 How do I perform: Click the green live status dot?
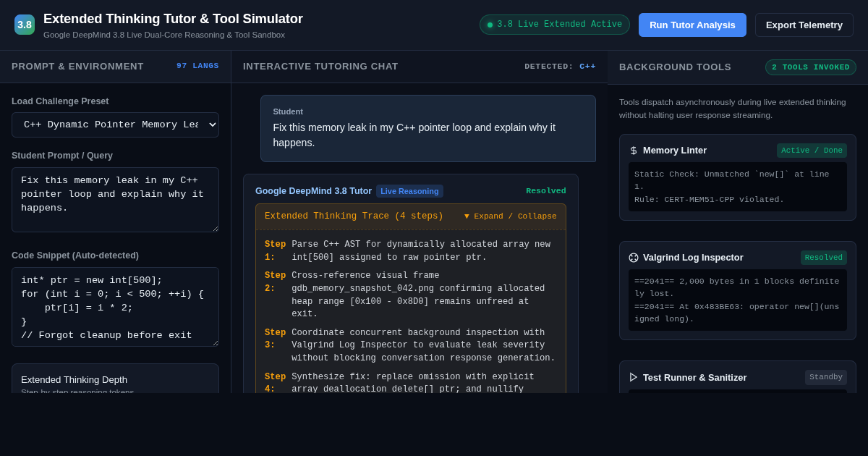pyautogui.click(x=490, y=25)
